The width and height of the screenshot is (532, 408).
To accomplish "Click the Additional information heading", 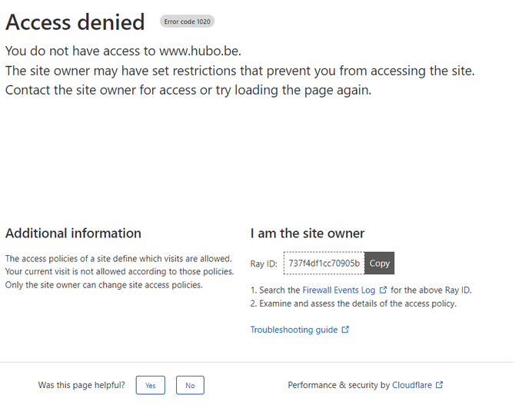I will (x=73, y=233).
